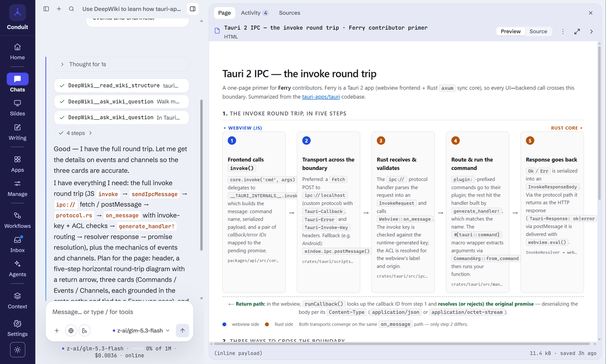Viewport: 606px width, 364px height.
Task: Search chats with magnifier icon
Action: tap(72, 9)
